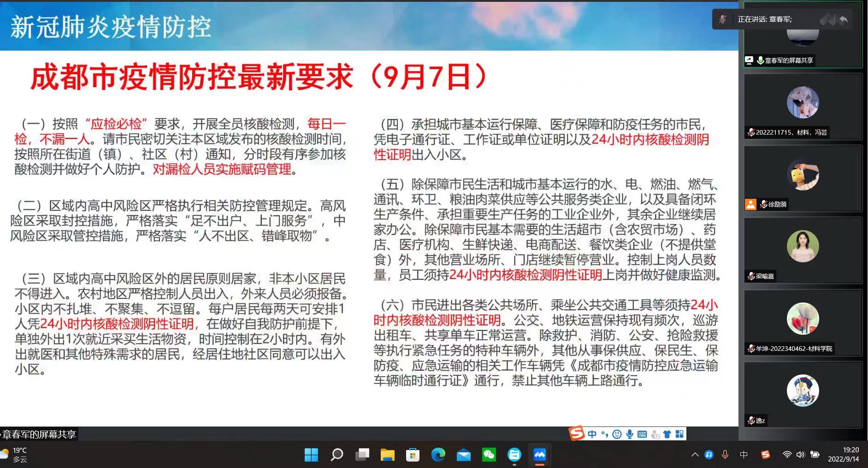Viewport: 868px width, 468px height.
Task: Open Sogou toolbox grid icon
Action: coord(679,434)
